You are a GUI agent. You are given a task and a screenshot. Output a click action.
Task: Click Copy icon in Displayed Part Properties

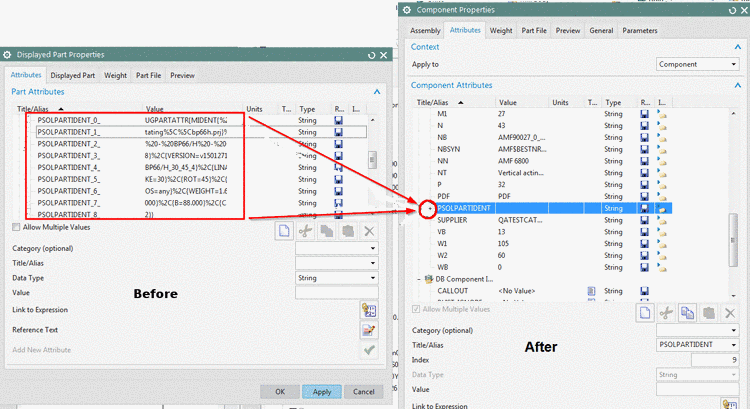[327, 231]
